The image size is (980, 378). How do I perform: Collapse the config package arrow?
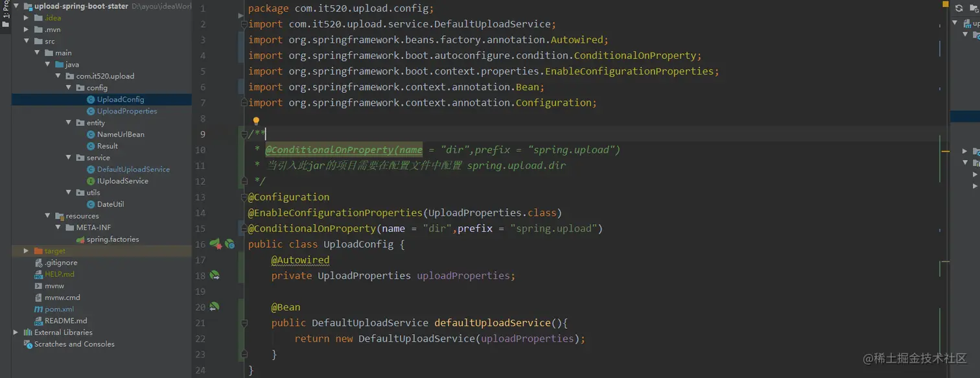pyautogui.click(x=68, y=88)
